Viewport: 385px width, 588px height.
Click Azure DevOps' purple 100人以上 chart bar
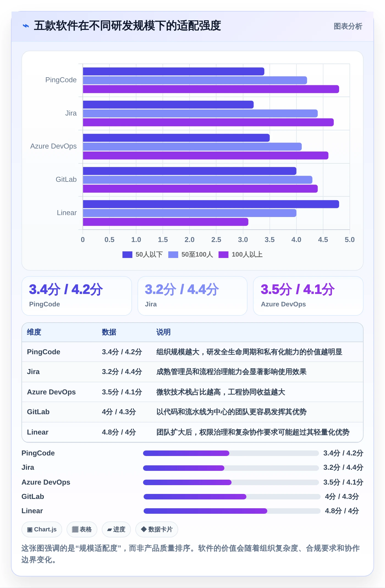coord(205,156)
